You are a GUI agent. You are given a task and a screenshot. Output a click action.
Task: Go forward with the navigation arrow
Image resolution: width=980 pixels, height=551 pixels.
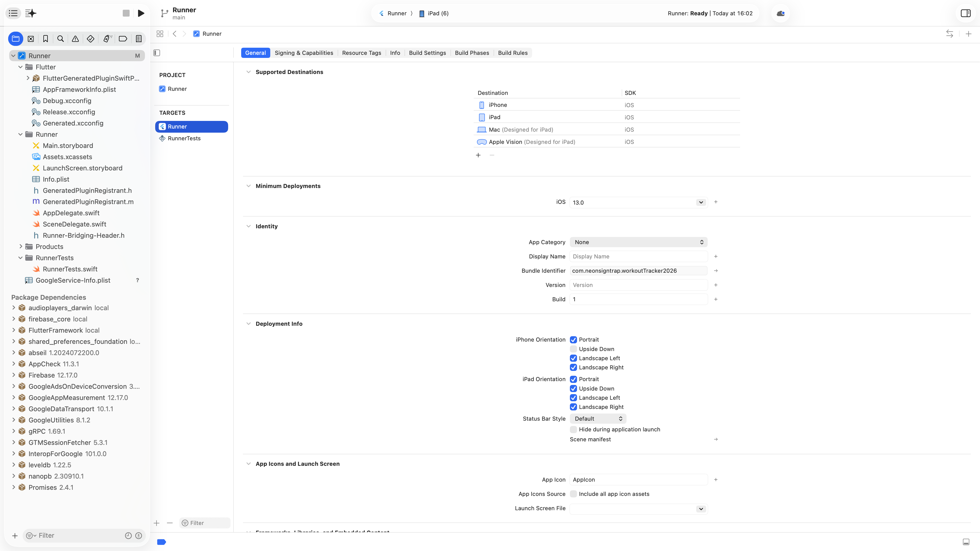pos(185,34)
